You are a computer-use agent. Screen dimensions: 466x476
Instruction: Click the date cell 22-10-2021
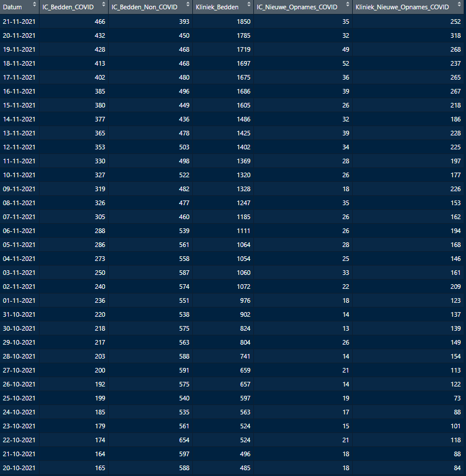tap(19, 441)
